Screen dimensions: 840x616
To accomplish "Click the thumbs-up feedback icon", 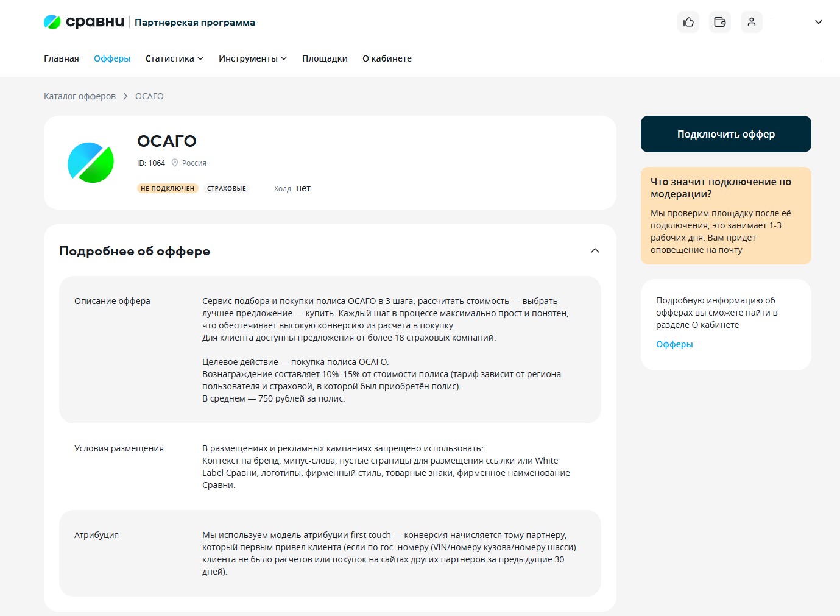I will pyautogui.click(x=688, y=22).
